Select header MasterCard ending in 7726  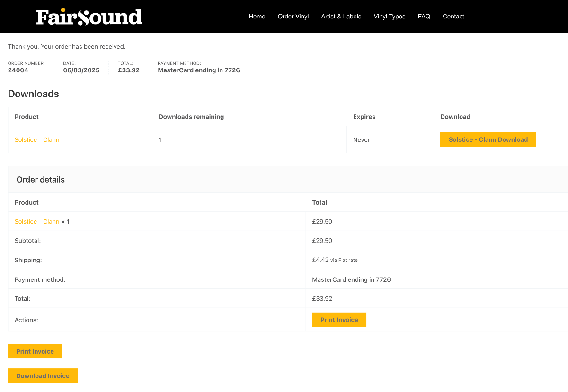tap(199, 70)
